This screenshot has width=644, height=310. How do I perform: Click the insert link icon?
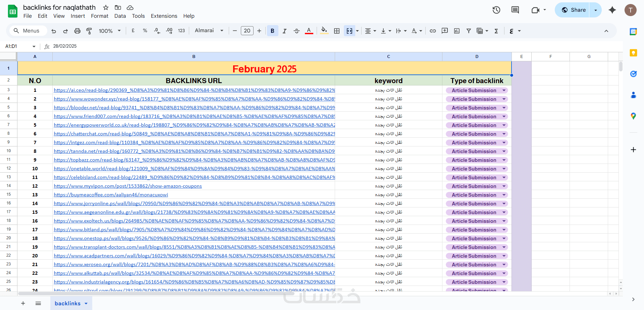click(433, 31)
